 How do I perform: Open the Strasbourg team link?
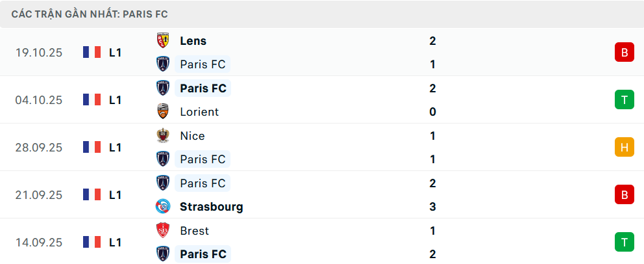(211, 207)
